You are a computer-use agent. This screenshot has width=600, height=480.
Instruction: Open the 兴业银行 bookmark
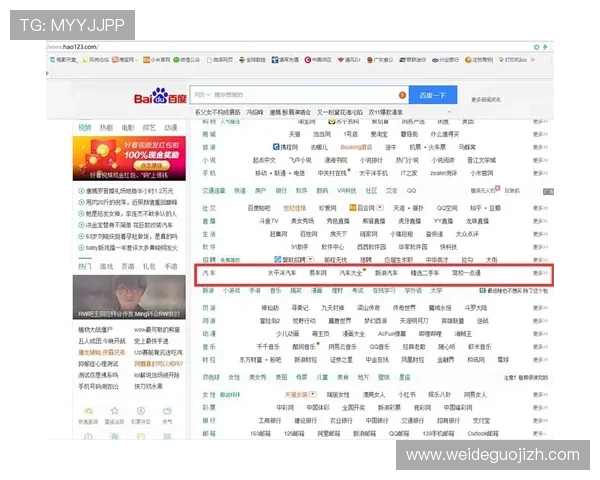[x=445, y=60]
